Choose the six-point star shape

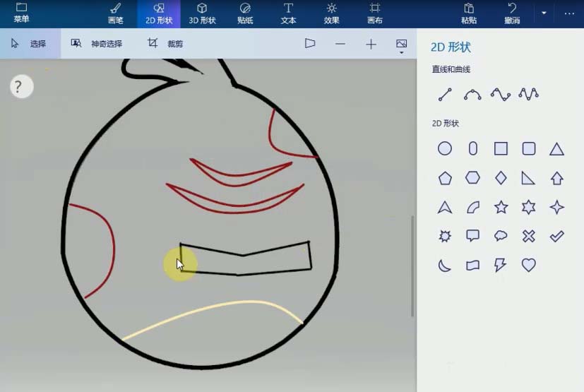click(x=528, y=207)
